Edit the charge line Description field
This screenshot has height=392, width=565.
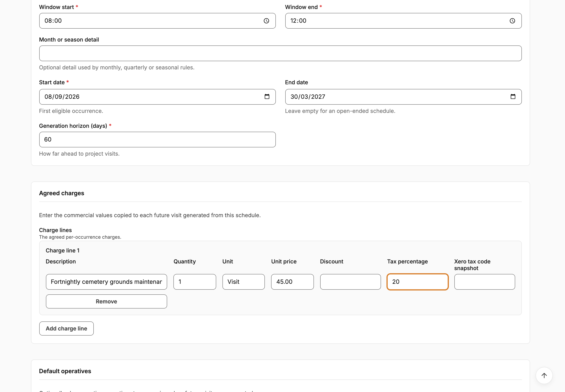coord(107,282)
